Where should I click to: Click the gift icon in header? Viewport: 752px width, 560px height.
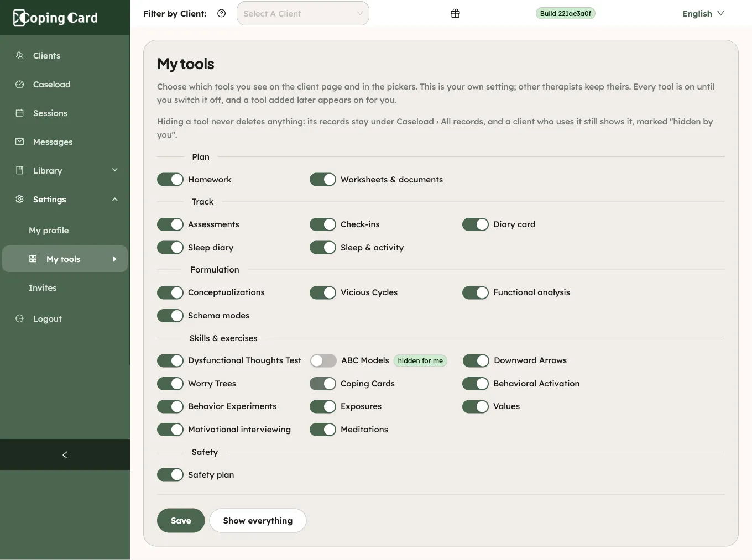(x=455, y=13)
